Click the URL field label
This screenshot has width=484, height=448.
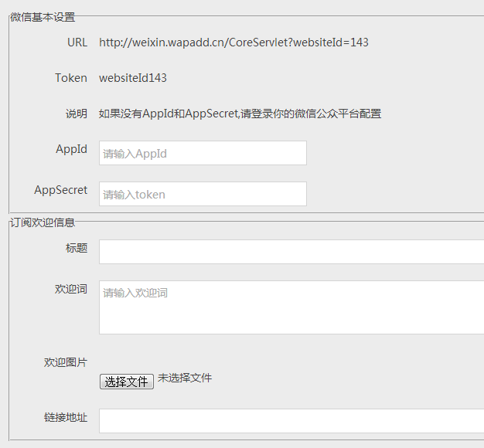(77, 42)
